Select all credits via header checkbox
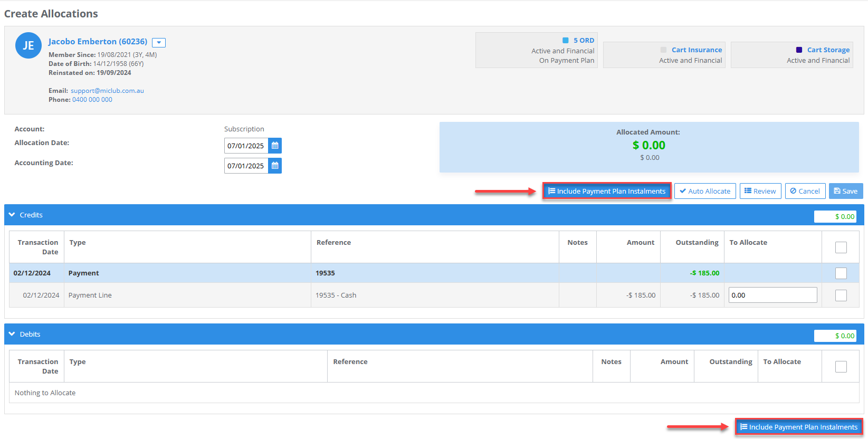The image size is (868, 439). pos(841,247)
